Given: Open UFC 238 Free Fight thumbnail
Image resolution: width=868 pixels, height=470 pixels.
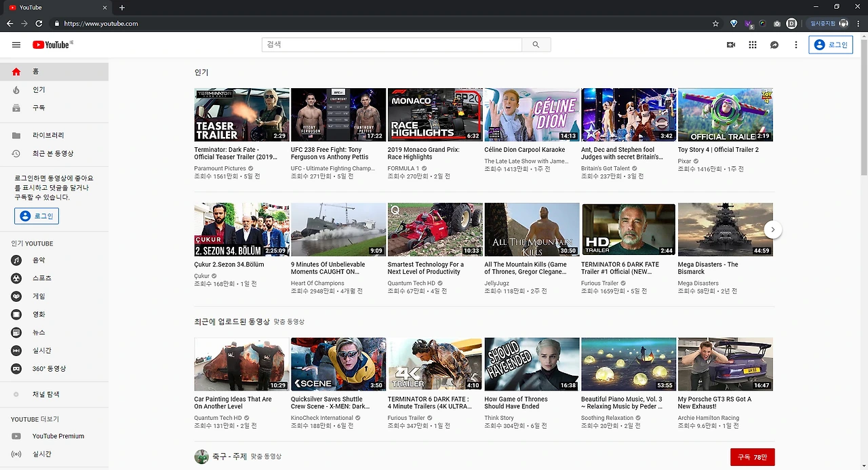Looking at the screenshot, I should [338, 115].
